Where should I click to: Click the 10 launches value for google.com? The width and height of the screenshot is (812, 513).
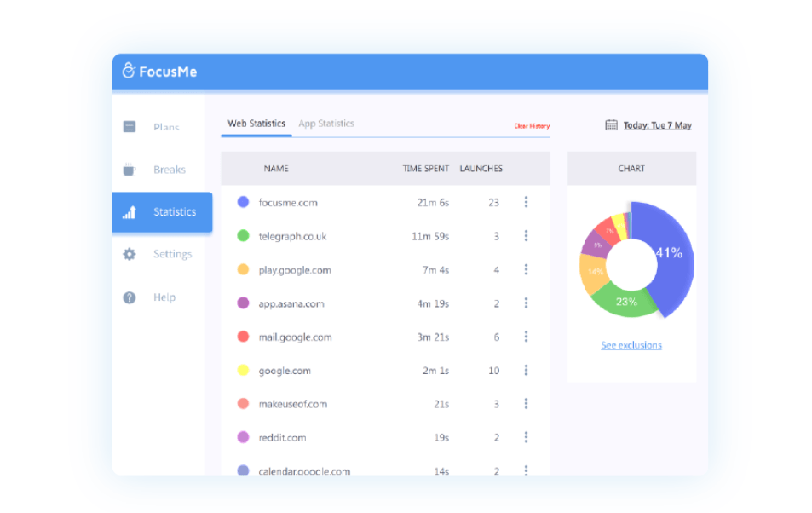coord(493,371)
